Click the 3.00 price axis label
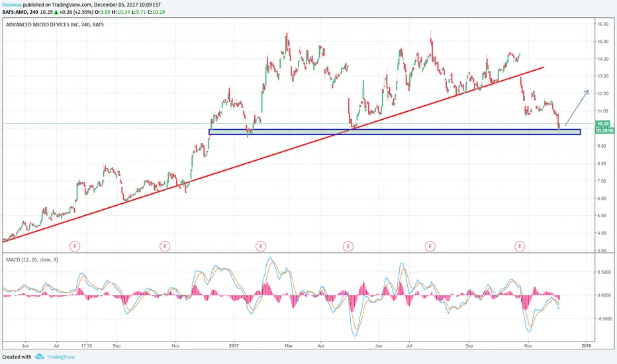 tap(602, 250)
